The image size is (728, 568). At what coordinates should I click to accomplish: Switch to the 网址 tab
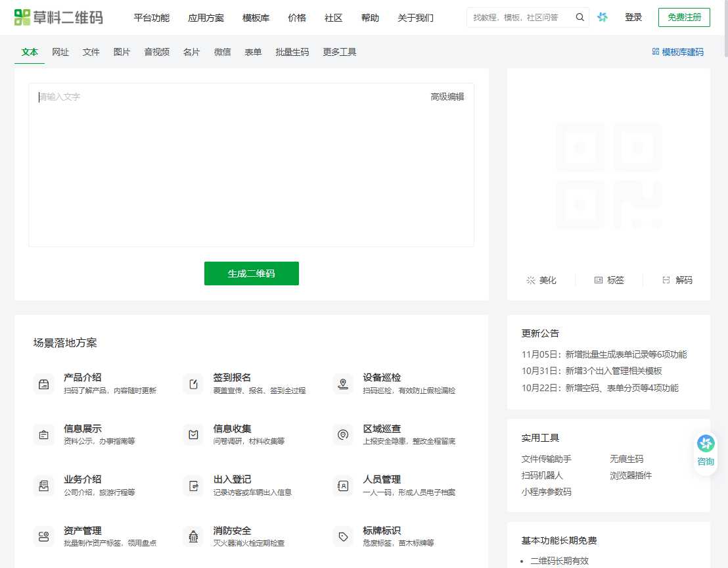click(60, 52)
